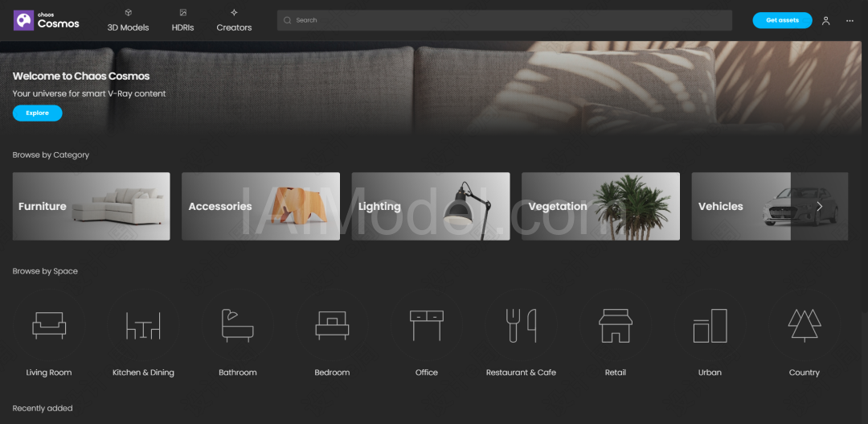Viewport: 868px width, 424px height.
Task: Select the Living Room sofa icon
Action: 49,325
